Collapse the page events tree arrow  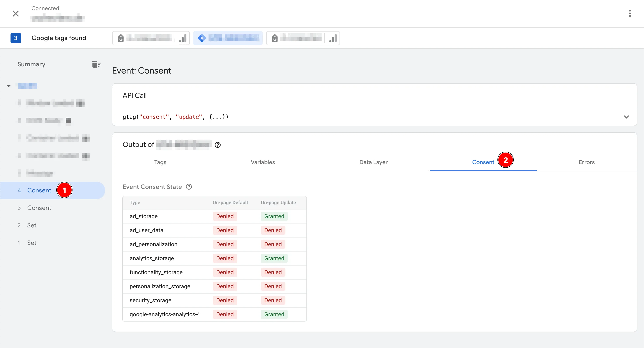[x=9, y=86]
